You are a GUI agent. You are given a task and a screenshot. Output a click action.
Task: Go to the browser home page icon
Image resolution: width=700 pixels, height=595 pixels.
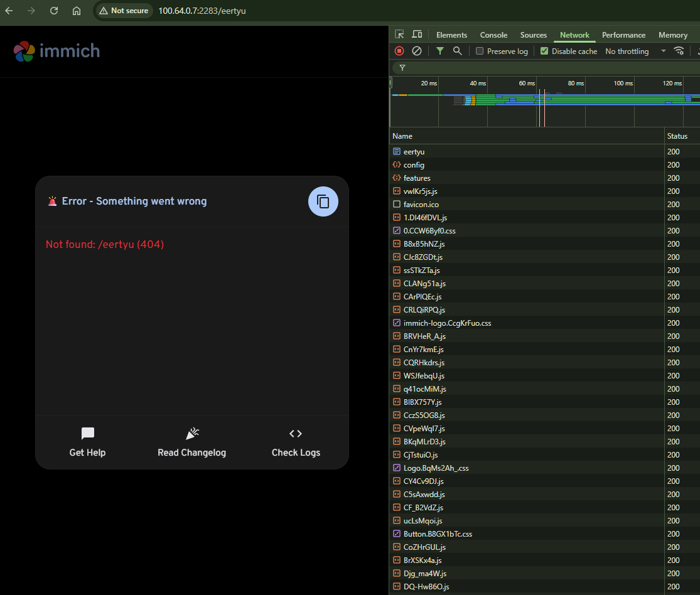[77, 11]
